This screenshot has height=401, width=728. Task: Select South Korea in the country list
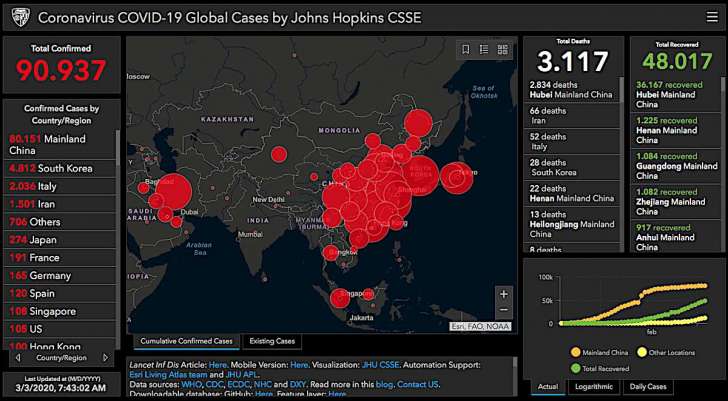point(59,168)
